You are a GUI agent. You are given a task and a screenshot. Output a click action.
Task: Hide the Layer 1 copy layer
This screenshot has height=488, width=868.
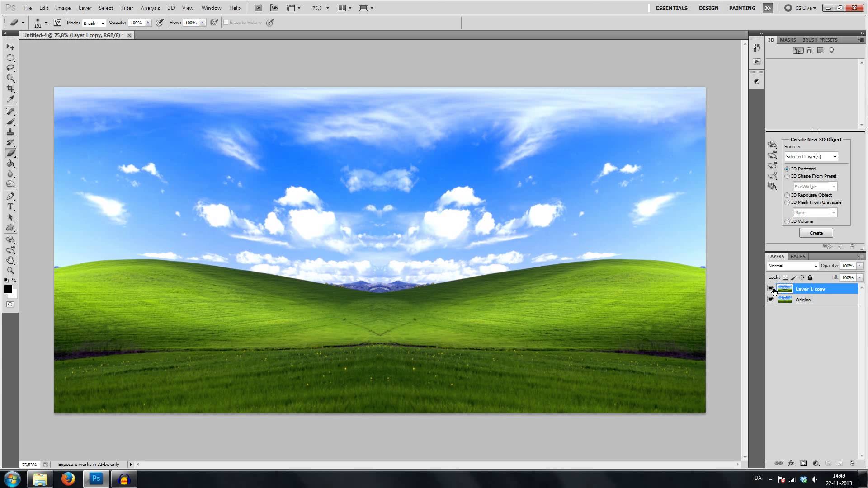tap(770, 288)
